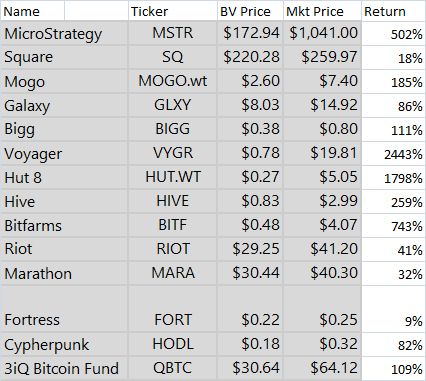Select the BV Price header cell

click(250, 11)
